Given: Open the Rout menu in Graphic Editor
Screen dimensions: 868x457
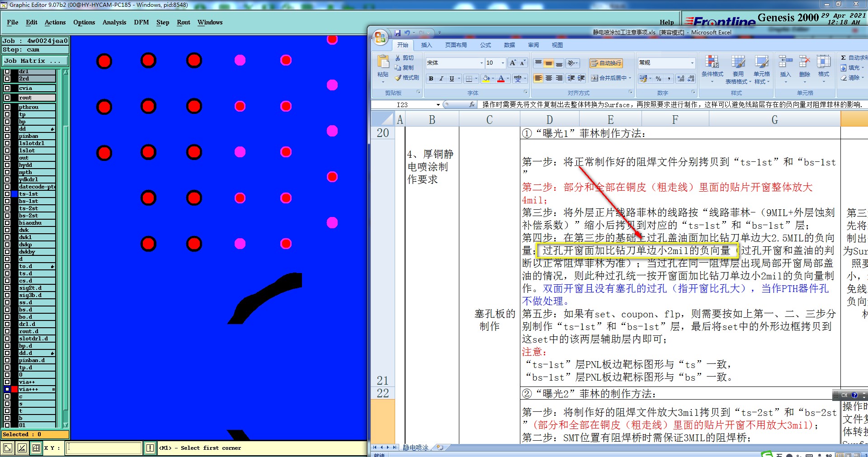Looking at the screenshot, I should (184, 22).
